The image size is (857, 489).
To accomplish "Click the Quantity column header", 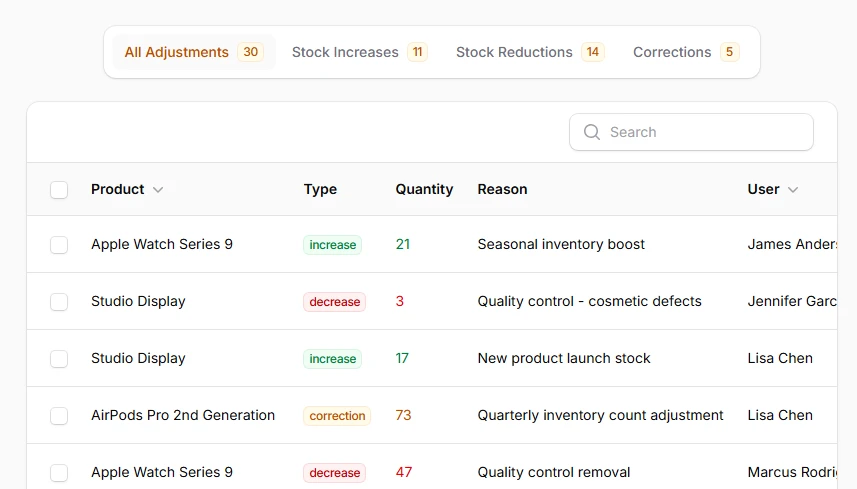I will point(424,189).
